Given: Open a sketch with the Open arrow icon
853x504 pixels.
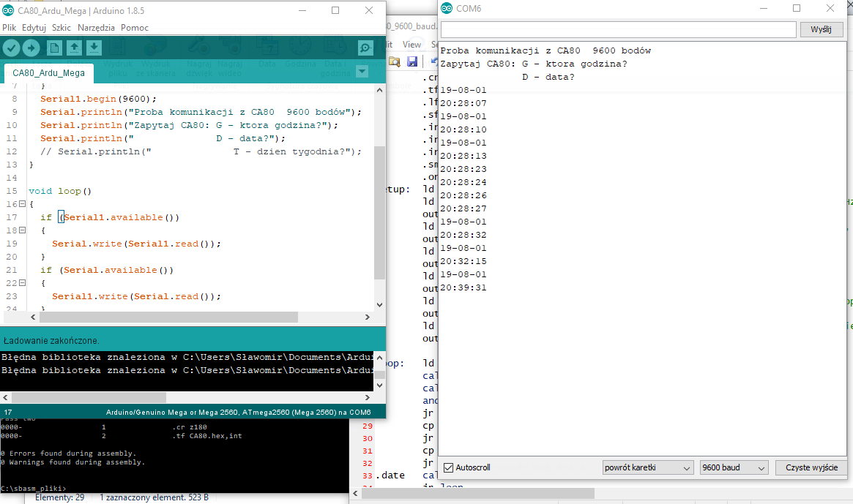Looking at the screenshot, I should [x=74, y=48].
